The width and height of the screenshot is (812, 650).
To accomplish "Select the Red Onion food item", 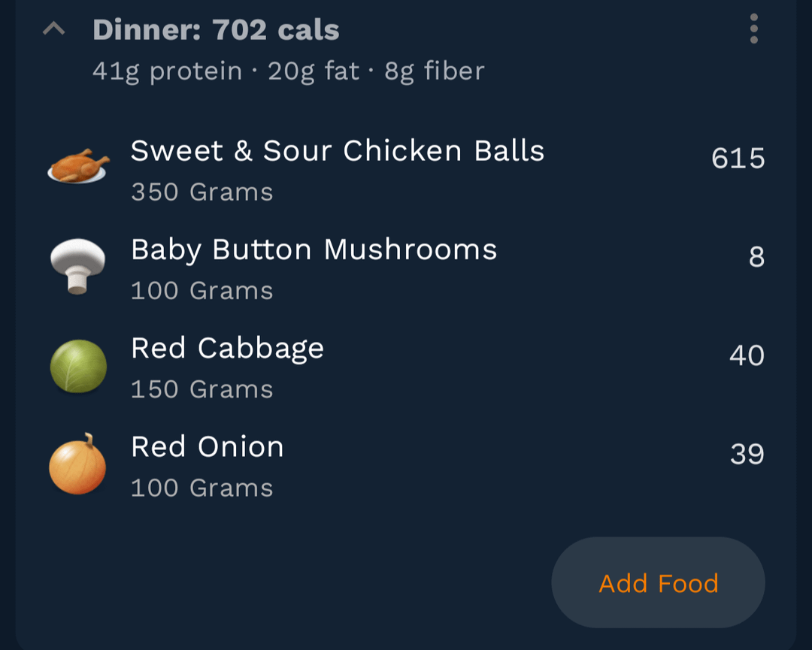I will [x=208, y=447].
